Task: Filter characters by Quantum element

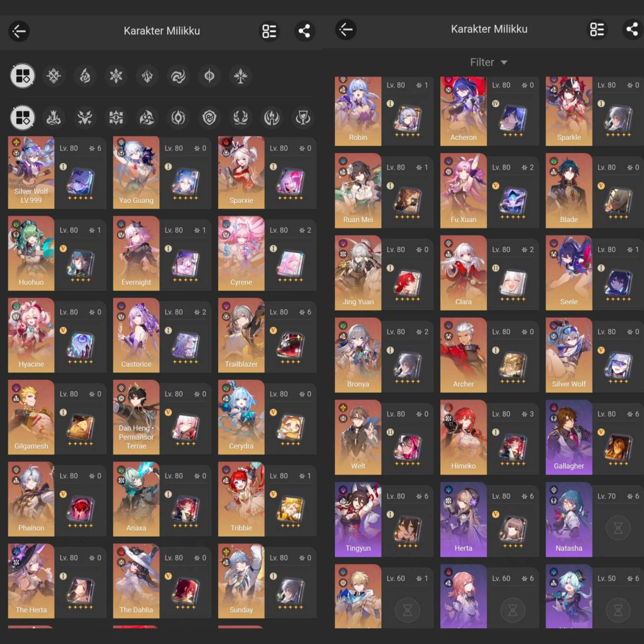Action: (209, 76)
